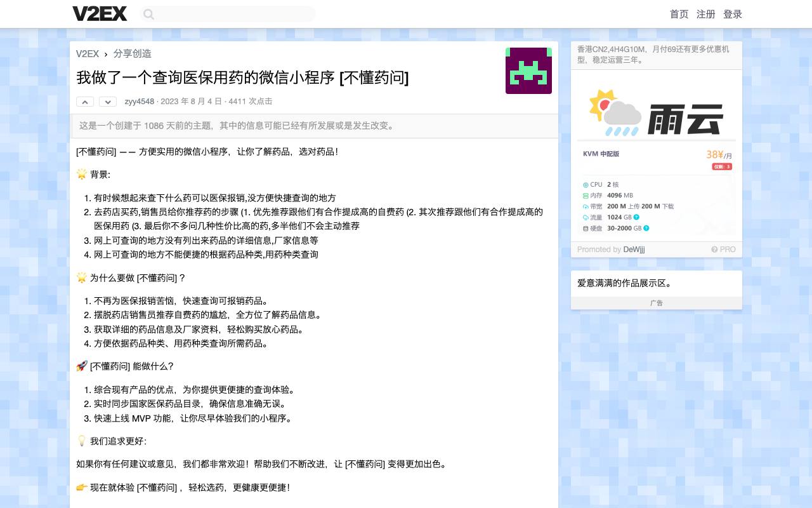Click the V2EX breadcrumb link
Viewport: 812px width, 508px height.
point(88,54)
